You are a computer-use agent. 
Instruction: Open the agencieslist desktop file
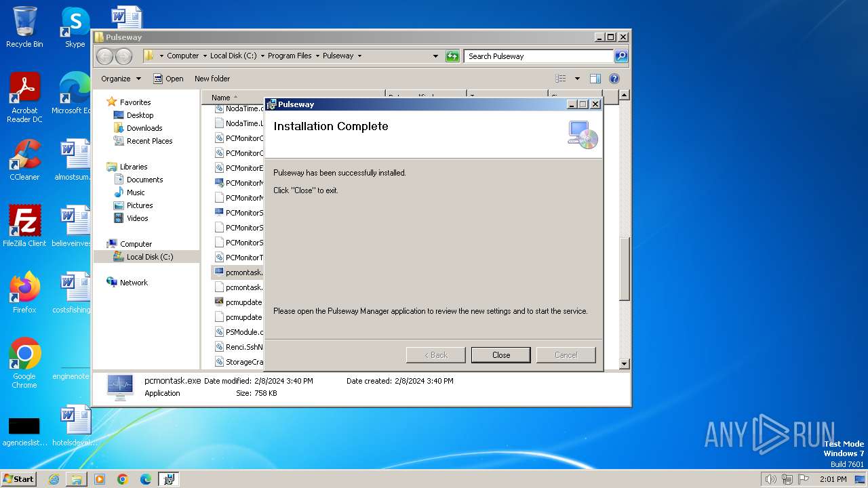coord(24,431)
